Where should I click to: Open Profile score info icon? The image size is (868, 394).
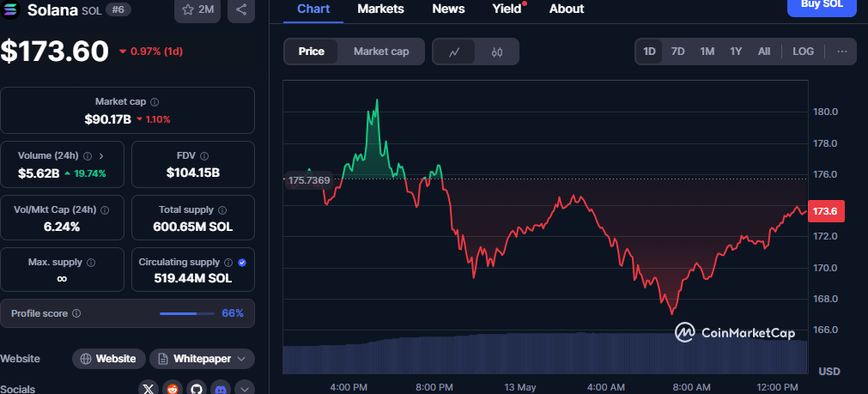coord(76,313)
